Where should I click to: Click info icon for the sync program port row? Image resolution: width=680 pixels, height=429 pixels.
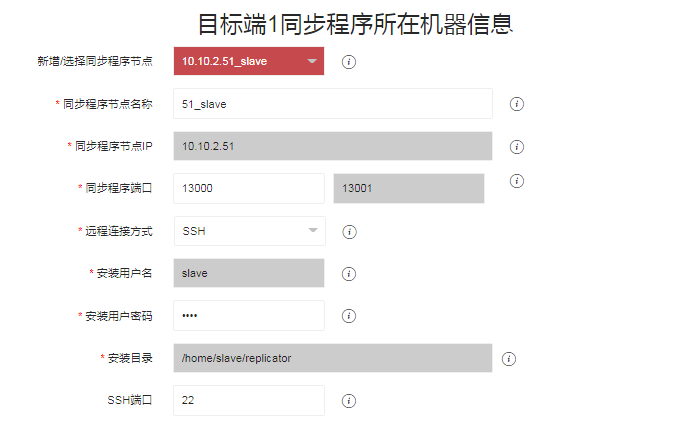point(517,181)
